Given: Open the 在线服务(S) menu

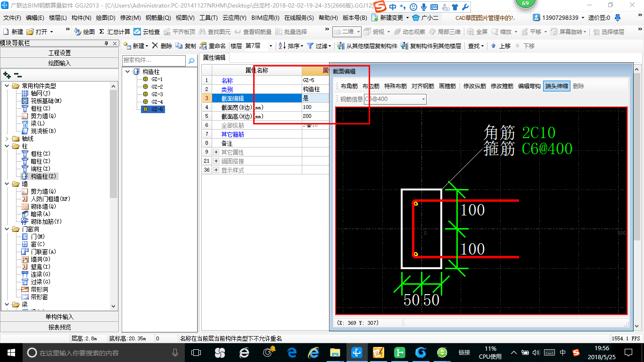Looking at the screenshot, I should pos(299,18).
